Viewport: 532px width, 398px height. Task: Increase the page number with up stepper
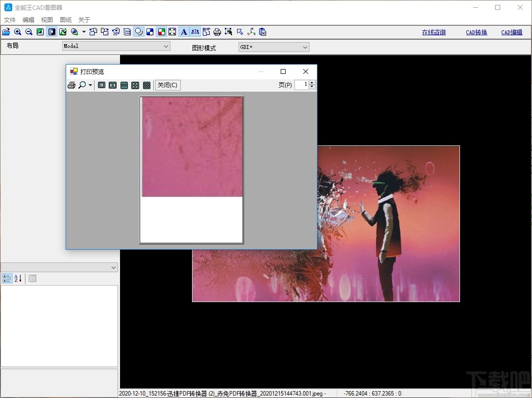pyautogui.click(x=313, y=83)
